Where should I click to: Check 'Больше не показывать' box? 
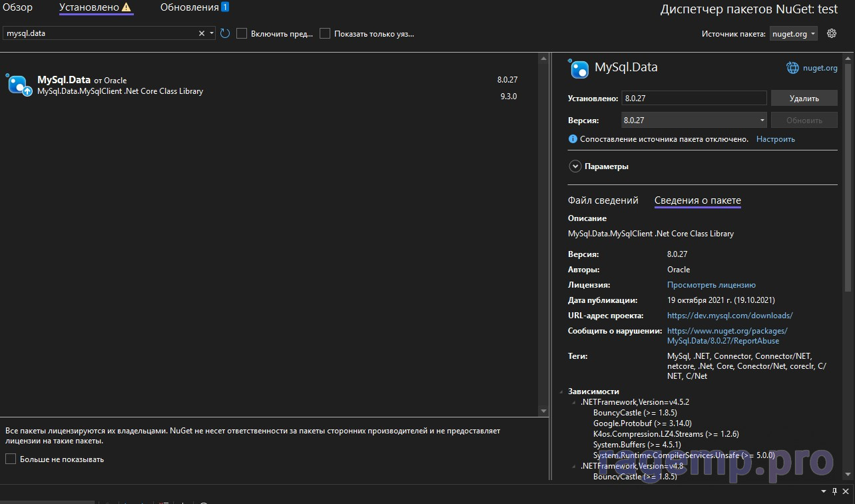[x=11, y=459]
